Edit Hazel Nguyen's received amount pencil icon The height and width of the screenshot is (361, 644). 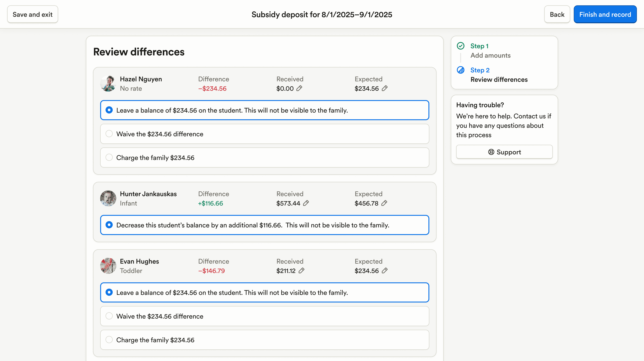coord(299,88)
